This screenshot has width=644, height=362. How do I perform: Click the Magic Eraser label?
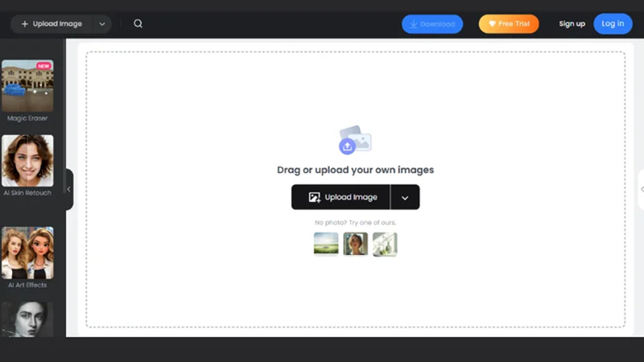coord(27,118)
